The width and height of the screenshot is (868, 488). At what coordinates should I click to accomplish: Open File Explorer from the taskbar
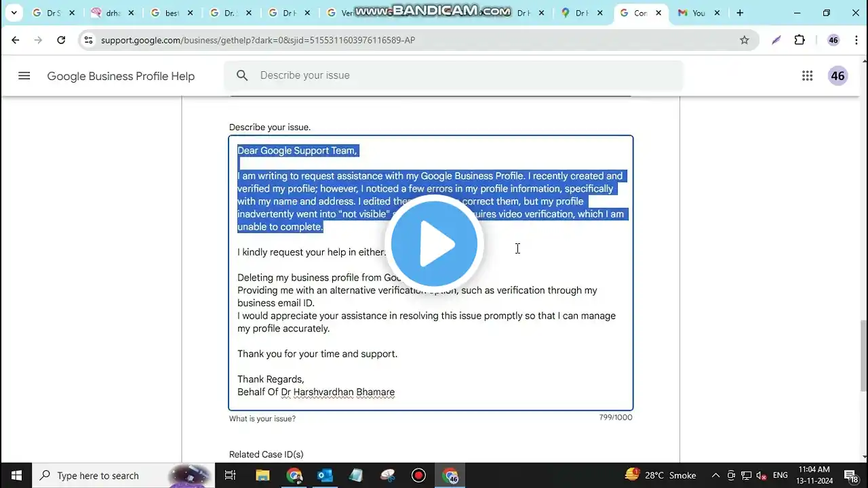[262, 475]
